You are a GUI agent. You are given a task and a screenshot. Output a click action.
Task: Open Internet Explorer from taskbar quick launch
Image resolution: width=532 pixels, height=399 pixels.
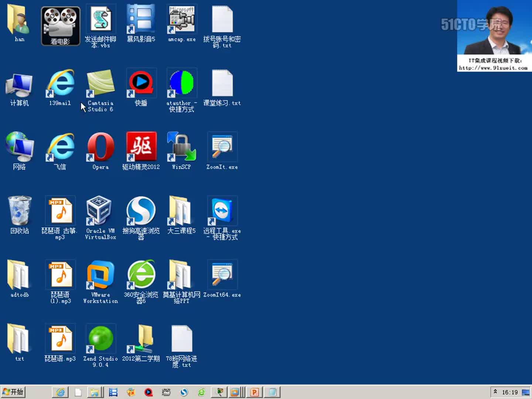[60, 392]
